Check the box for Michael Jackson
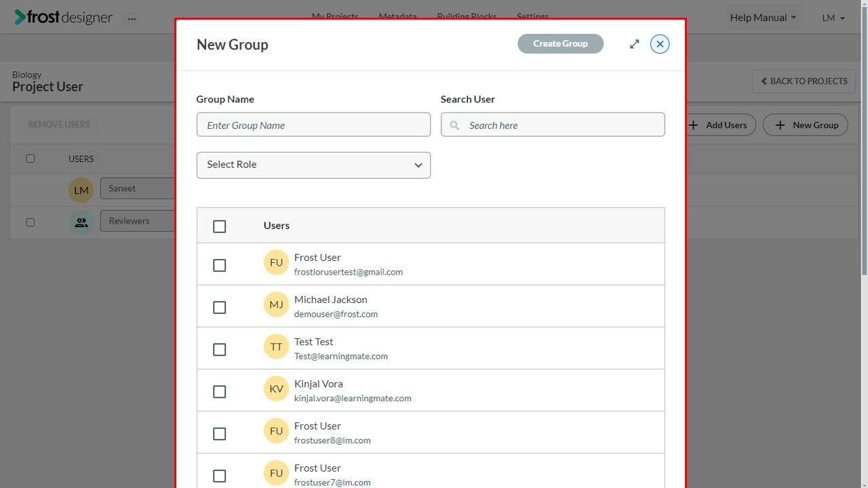Image resolution: width=868 pixels, height=488 pixels. click(x=219, y=308)
